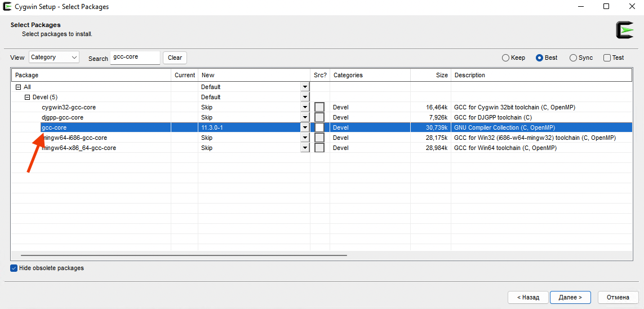Open the View mode Category dropdown
This screenshot has height=309, width=644.
click(55, 58)
